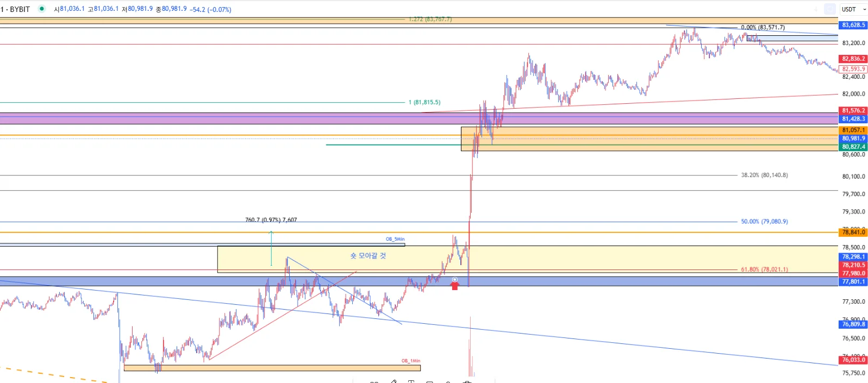Click the 760.7 (0.97%) measurement label
The height and width of the screenshot is (383, 868).
click(x=271, y=220)
